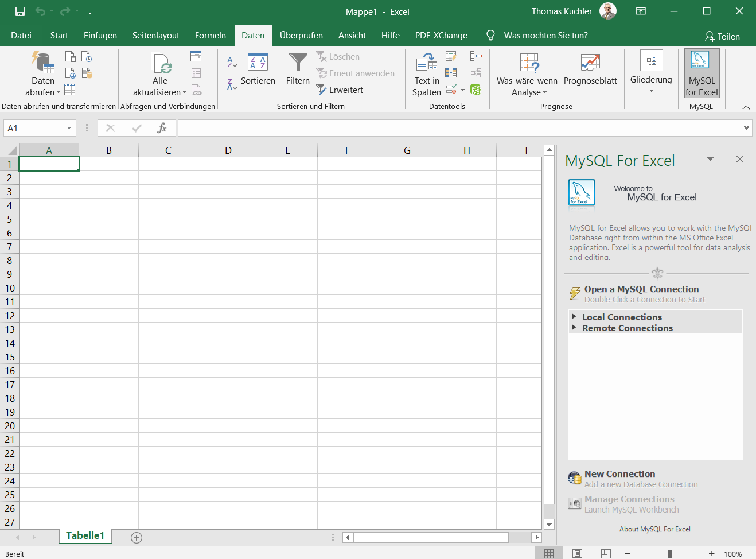
Task: Click the horizontal scrollbar thumb
Action: [431, 537]
